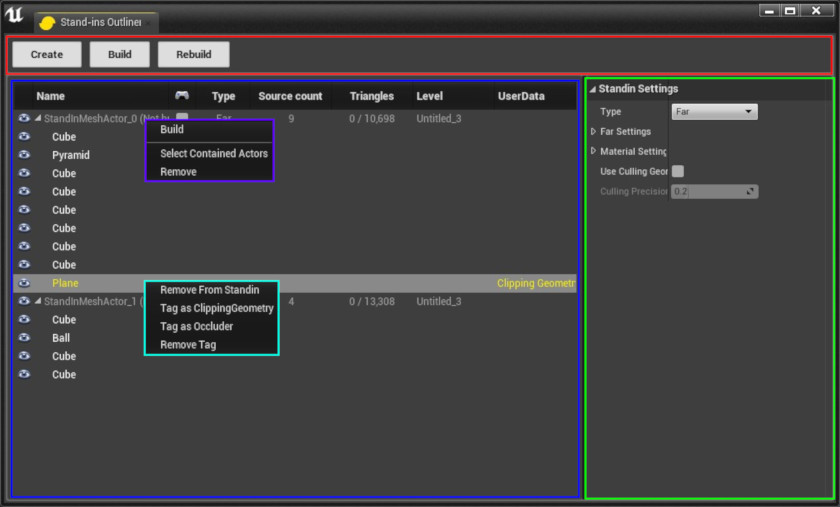Select Tag as Occluder menu entry

196,327
